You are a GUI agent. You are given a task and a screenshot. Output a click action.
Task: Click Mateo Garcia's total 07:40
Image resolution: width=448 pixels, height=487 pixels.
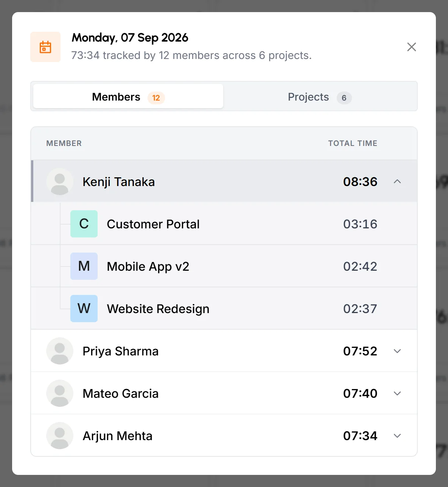tap(360, 394)
